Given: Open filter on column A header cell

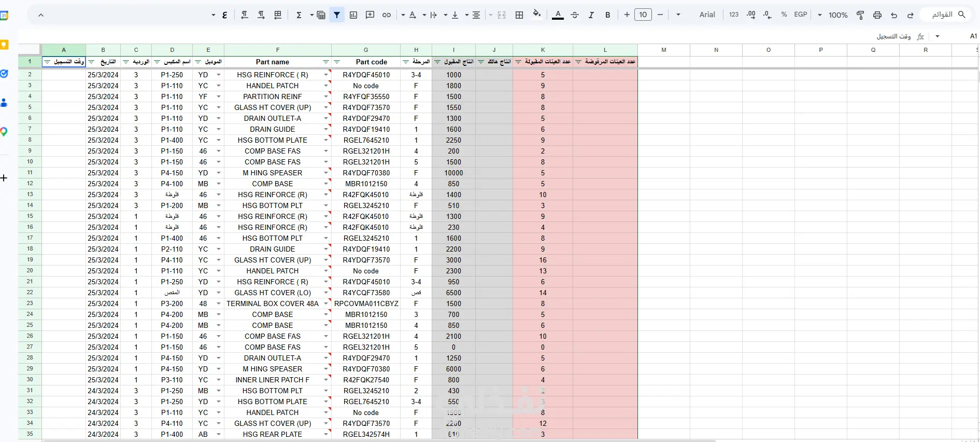Looking at the screenshot, I should [47, 62].
